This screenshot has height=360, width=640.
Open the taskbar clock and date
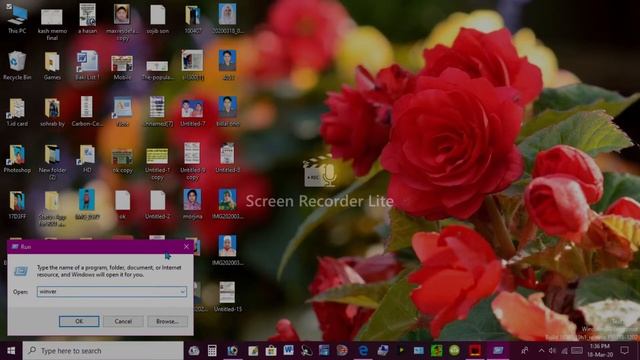600,351
